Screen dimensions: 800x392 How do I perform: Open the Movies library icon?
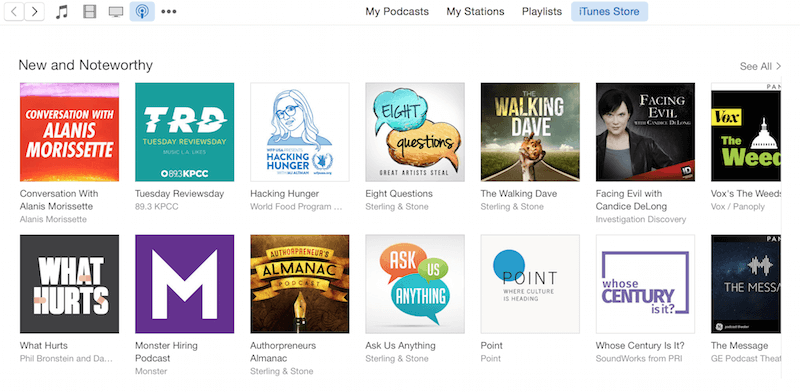pos(89,12)
